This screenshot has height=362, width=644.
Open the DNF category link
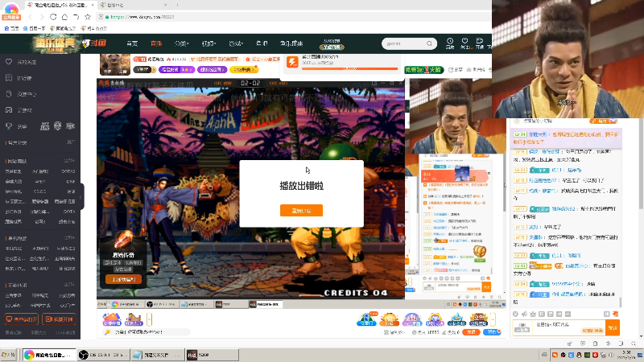click(x=71, y=182)
